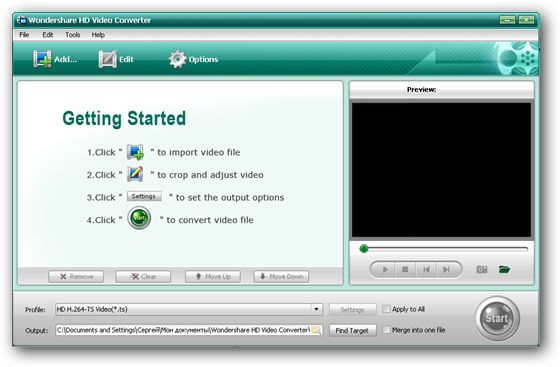Click the Add video files toolbar icon
Screen dimensions: 560x367
(42, 59)
